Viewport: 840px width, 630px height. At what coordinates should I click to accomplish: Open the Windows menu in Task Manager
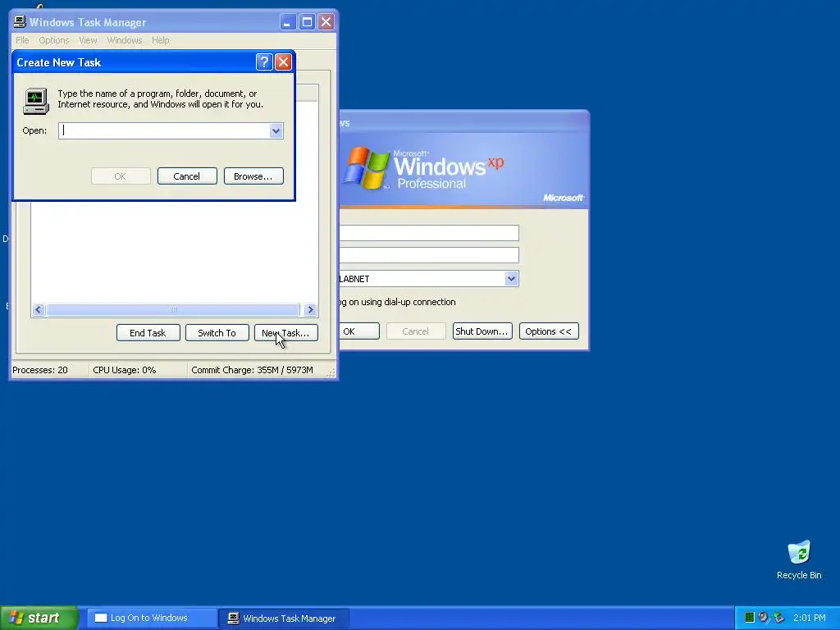[x=125, y=40]
